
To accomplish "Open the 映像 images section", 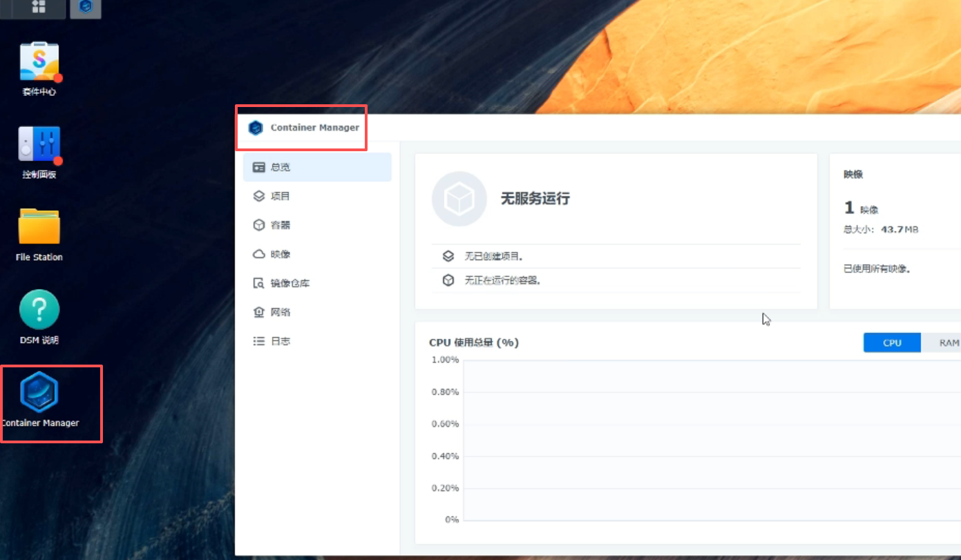I will pos(279,253).
